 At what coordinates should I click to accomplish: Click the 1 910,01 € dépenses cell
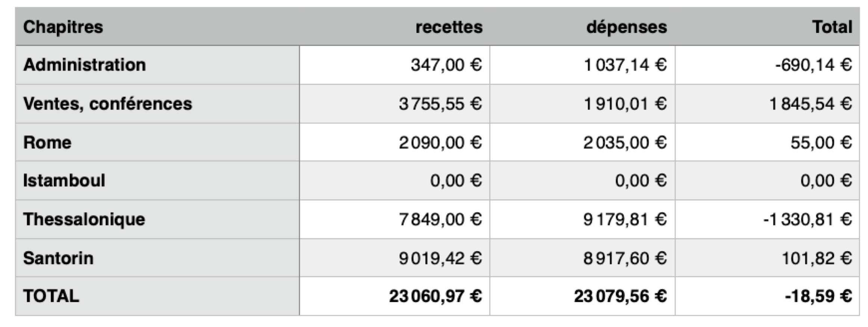coord(625,104)
